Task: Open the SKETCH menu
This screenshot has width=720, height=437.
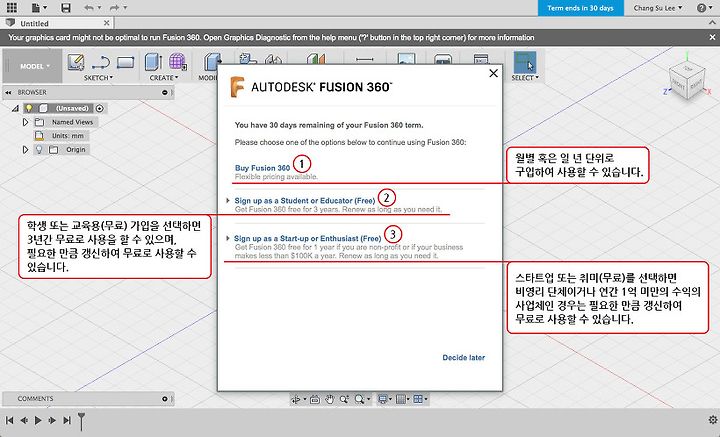Action: 98,78
